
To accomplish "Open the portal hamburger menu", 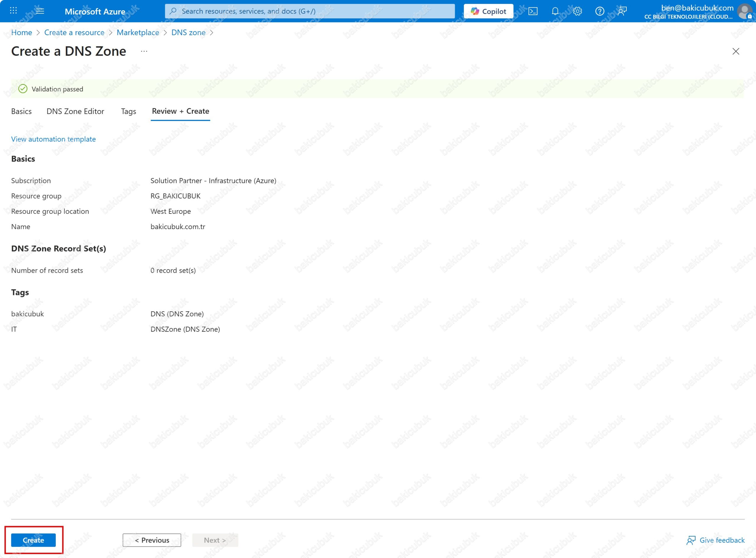I will (40, 11).
